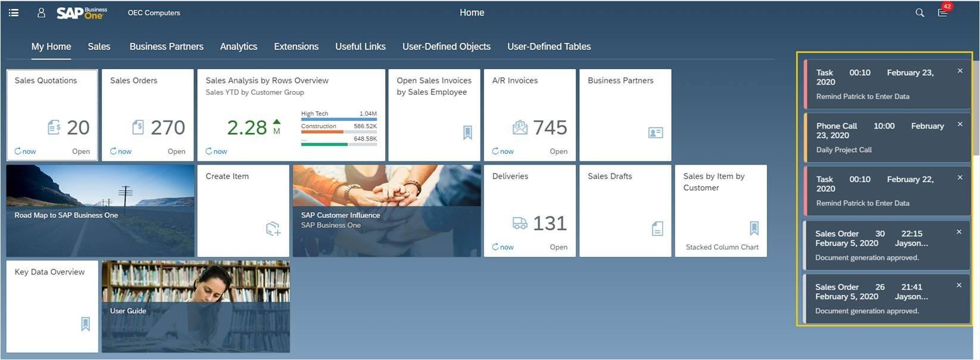This screenshot has width=980, height=360.
Task: Open the search magnifier icon
Action: [x=920, y=13]
